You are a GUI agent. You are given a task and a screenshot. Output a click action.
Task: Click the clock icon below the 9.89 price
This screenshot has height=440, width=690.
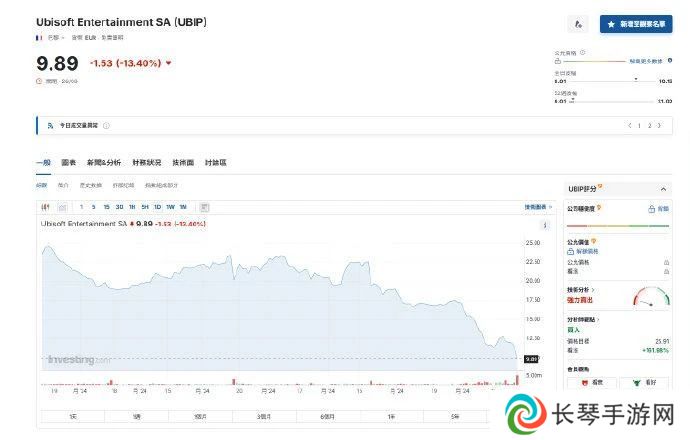click(39, 81)
